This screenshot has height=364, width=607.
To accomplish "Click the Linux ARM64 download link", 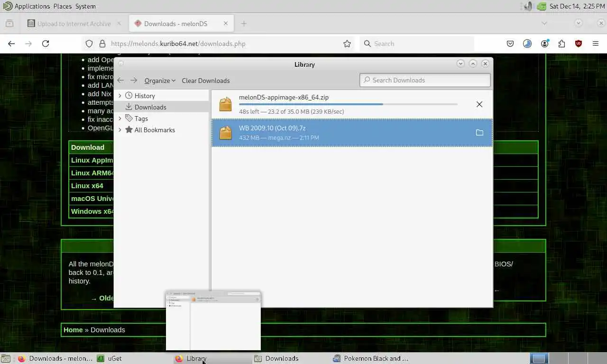I will coord(92,173).
